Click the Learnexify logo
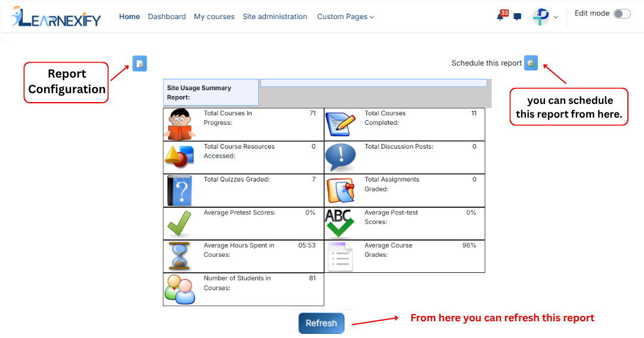644x338 pixels. 56,17
